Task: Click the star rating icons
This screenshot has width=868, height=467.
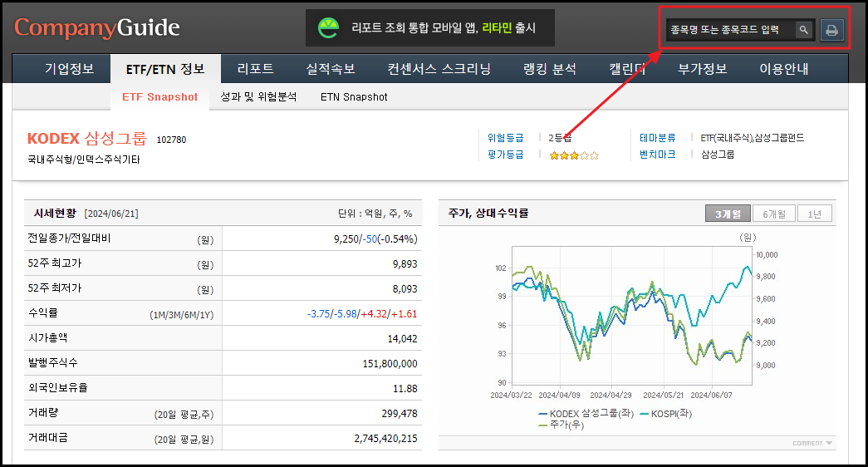Action: [574, 155]
